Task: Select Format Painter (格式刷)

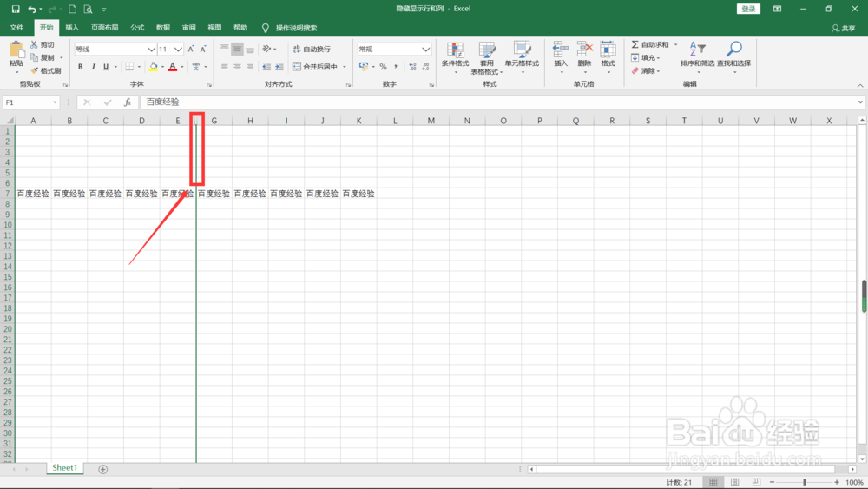Action: 46,70
